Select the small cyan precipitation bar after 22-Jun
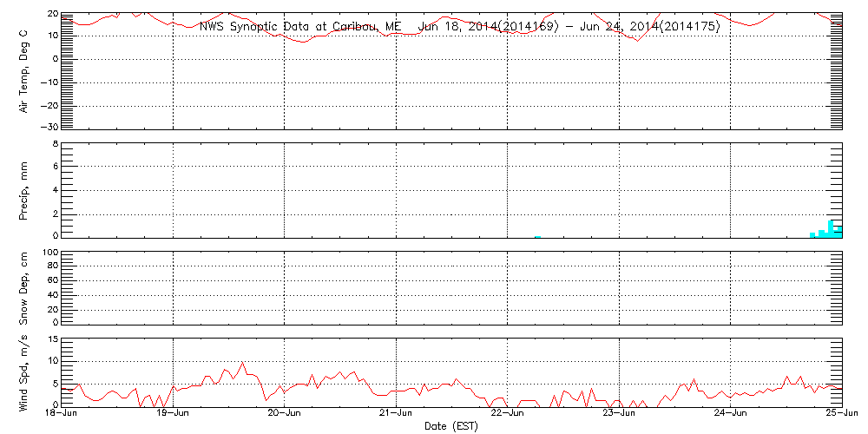The height and width of the screenshot is (434, 868). click(538, 236)
